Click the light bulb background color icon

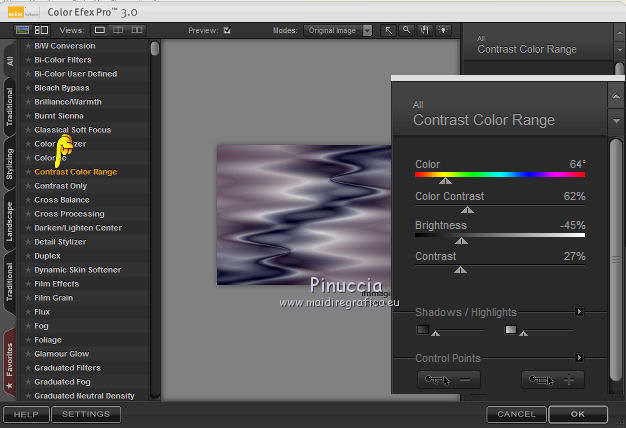click(443, 30)
